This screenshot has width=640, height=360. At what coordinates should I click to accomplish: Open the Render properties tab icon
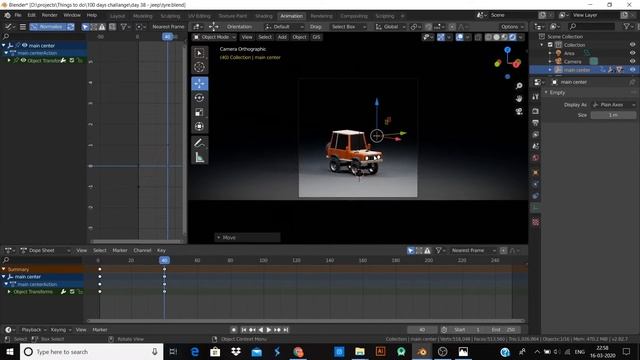tap(536, 111)
